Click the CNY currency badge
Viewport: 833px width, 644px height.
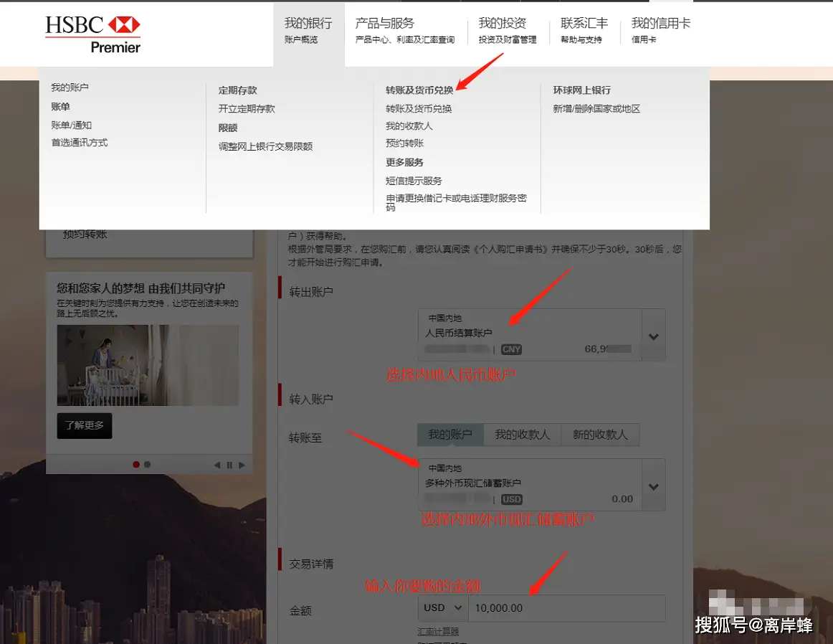click(x=511, y=349)
